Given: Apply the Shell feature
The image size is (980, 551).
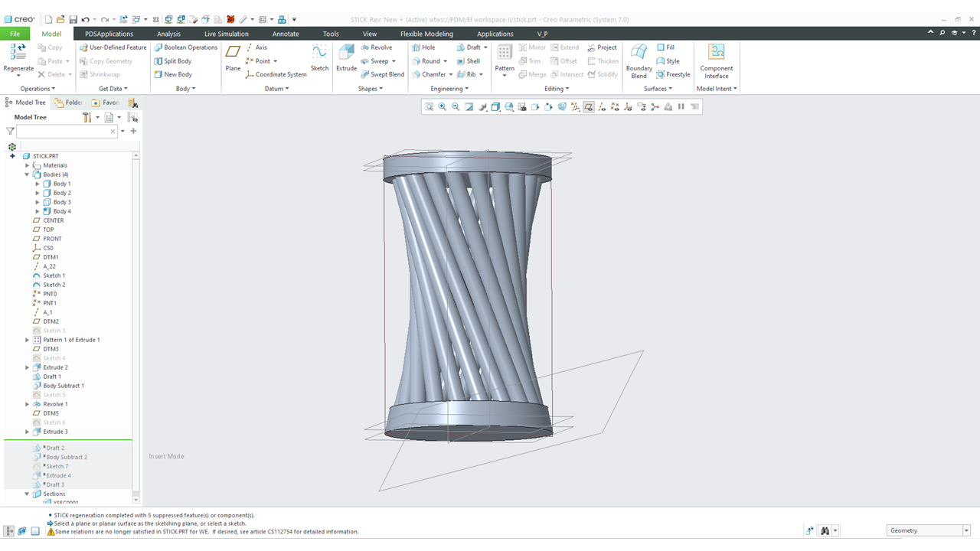Looking at the screenshot, I should pos(468,61).
